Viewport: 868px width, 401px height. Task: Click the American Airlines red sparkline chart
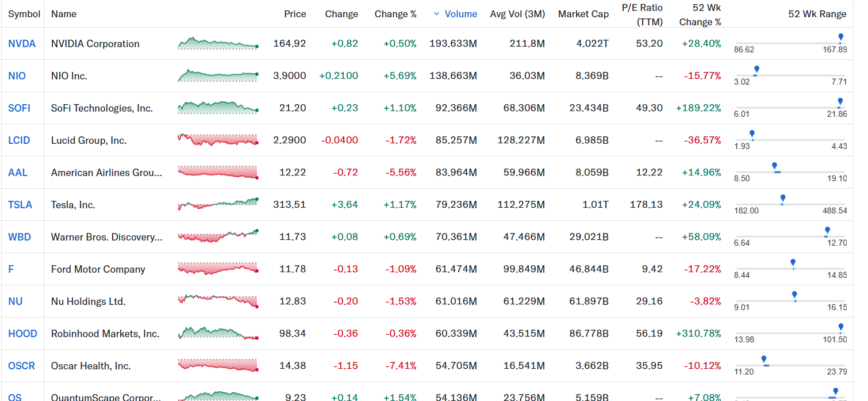[218, 173]
